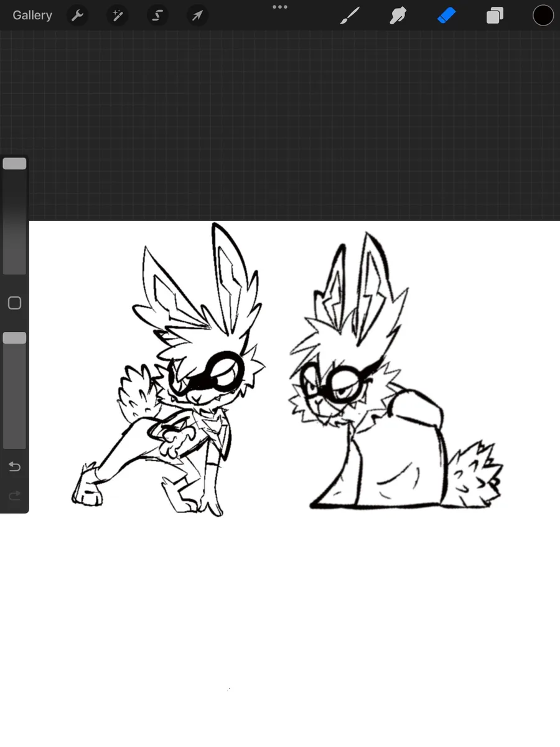560x747 pixels.
Task: Click the brush opacity slider handle
Action: point(14,338)
